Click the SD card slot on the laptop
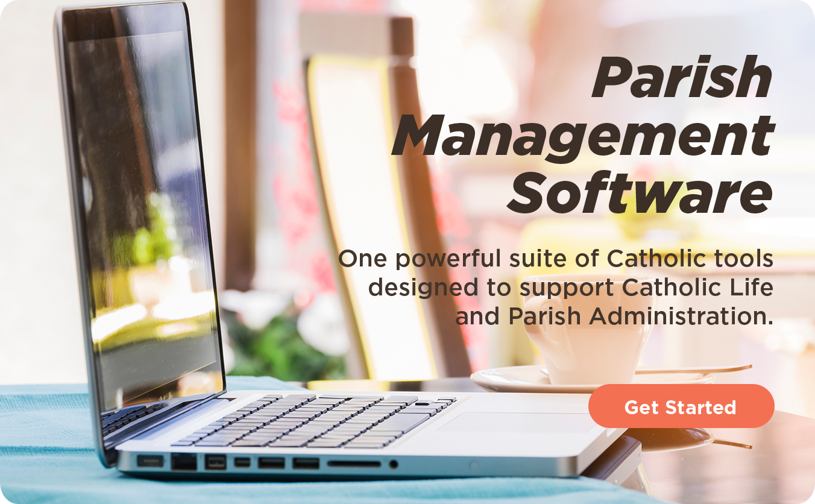The image size is (815, 504). coord(354,464)
